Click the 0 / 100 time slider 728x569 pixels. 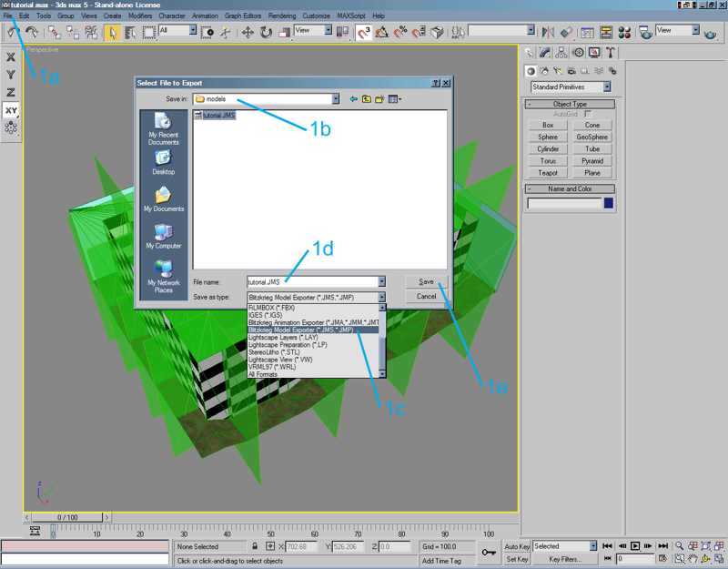67,517
